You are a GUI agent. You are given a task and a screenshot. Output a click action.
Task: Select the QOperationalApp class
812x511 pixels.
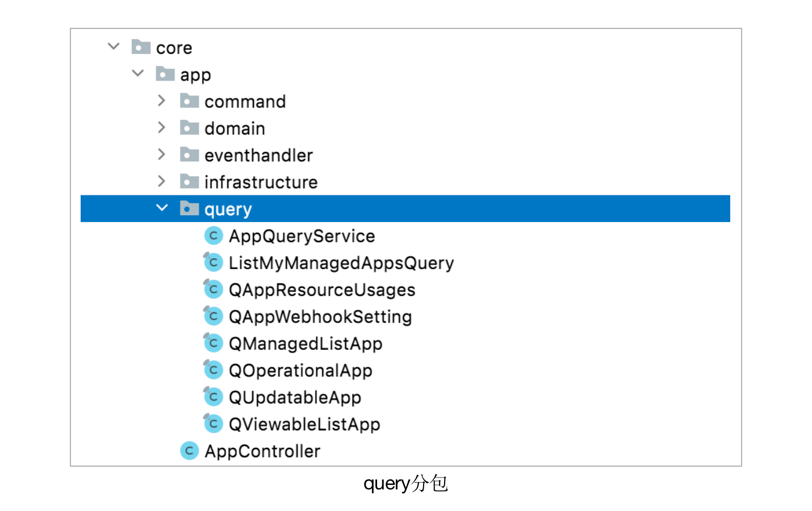[x=300, y=371]
